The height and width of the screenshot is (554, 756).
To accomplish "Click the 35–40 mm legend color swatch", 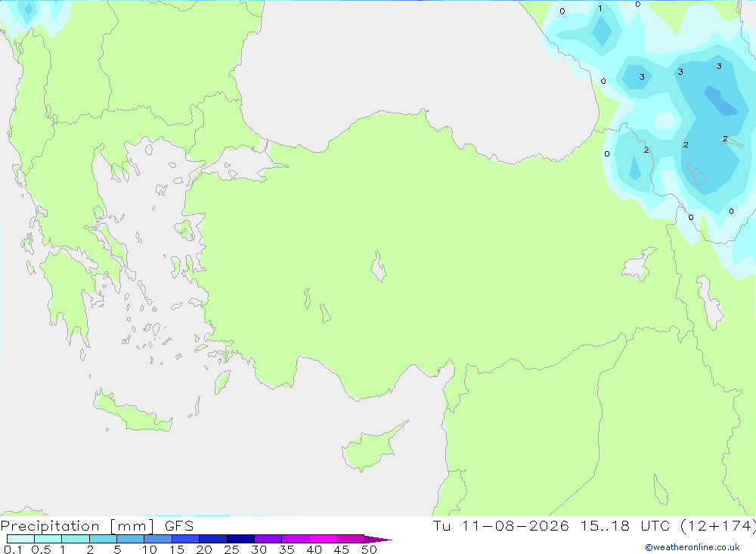I will [x=296, y=539].
